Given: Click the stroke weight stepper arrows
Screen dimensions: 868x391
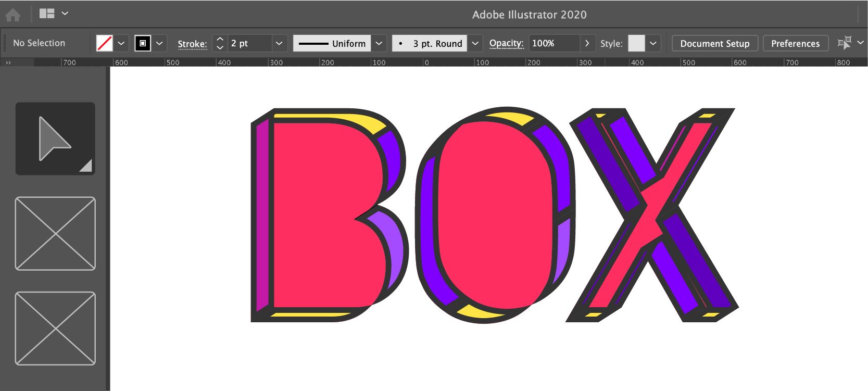Looking at the screenshot, I should coord(220,43).
